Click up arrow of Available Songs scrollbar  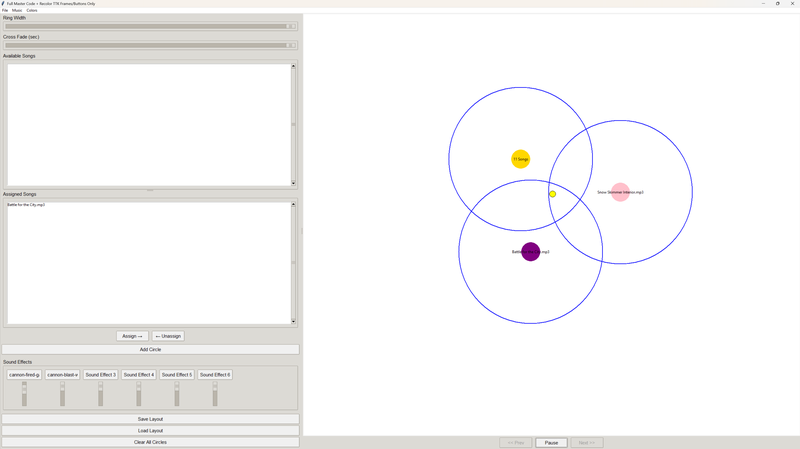293,66
